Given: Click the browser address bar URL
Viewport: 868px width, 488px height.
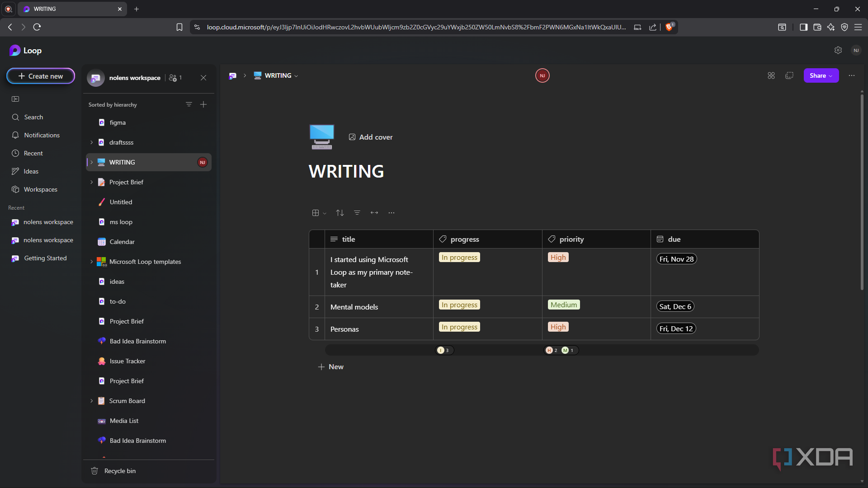Looking at the screenshot, I should tap(416, 27).
